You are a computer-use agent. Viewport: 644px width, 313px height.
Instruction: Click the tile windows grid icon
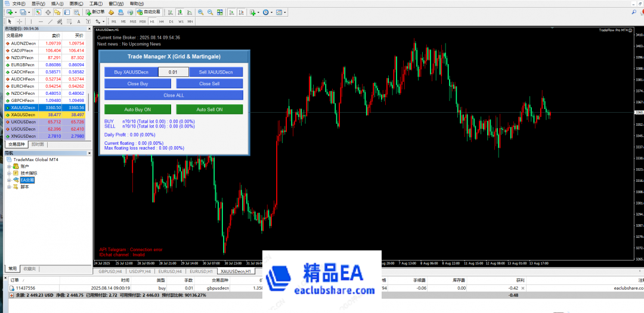218,12
